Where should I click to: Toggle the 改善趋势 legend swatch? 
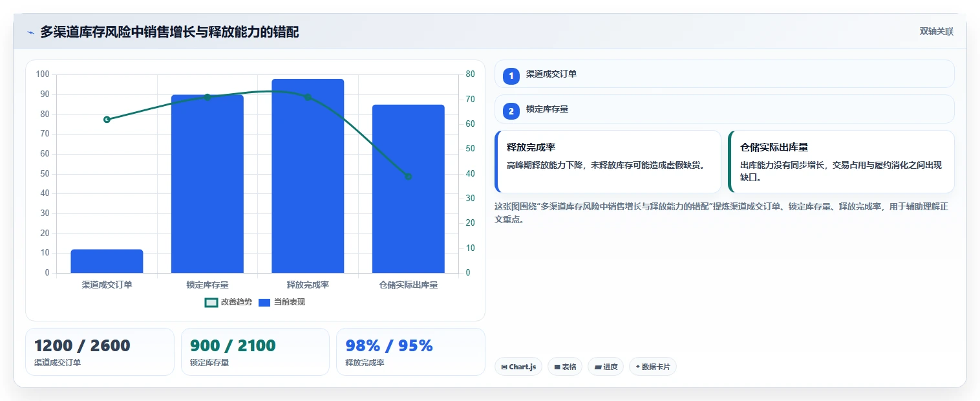pos(211,302)
